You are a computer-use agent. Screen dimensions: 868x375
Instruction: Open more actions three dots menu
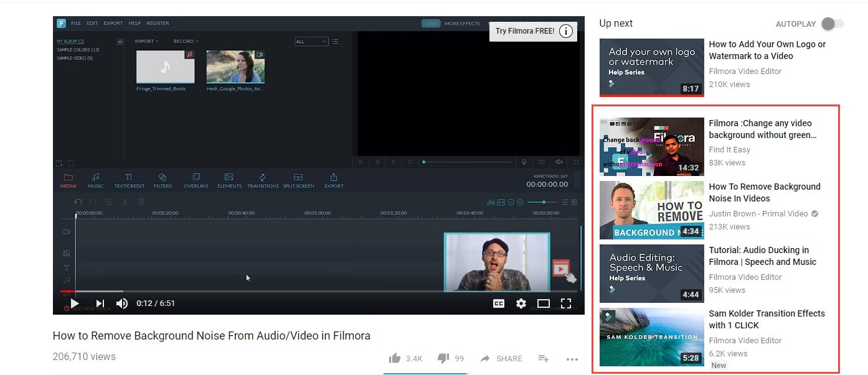(x=572, y=359)
